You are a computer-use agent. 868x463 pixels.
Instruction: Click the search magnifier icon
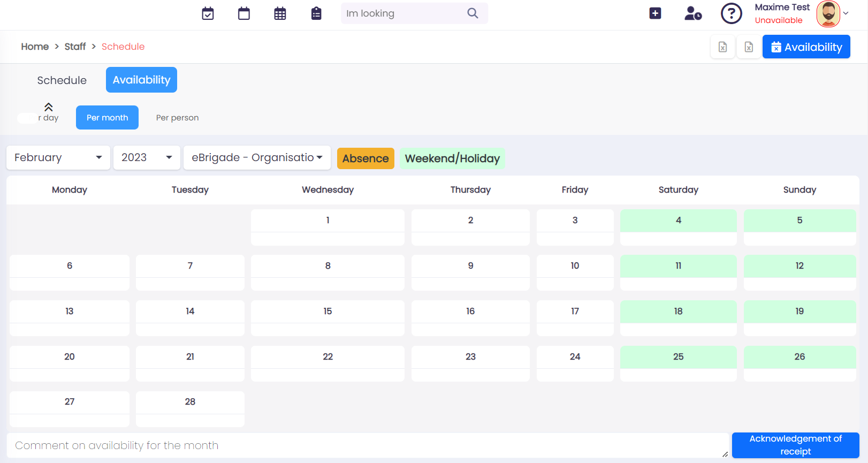tap(473, 13)
